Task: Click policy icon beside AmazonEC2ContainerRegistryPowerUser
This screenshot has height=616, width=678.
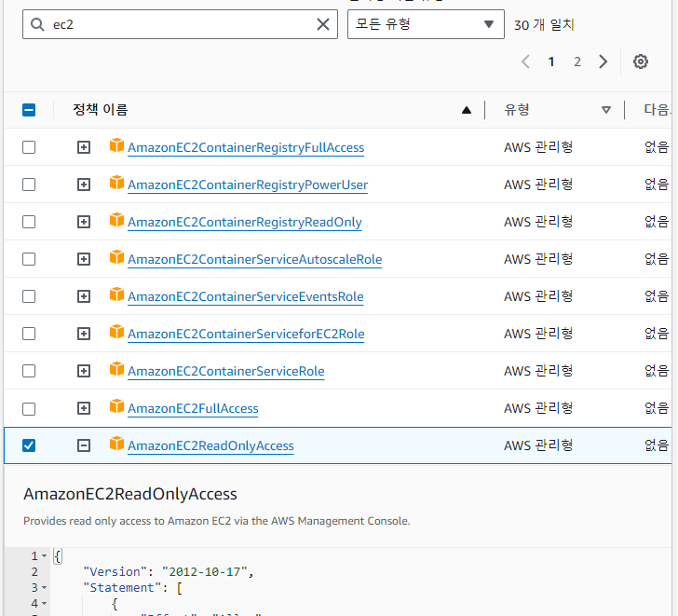Action: pyautogui.click(x=116, y=183)
